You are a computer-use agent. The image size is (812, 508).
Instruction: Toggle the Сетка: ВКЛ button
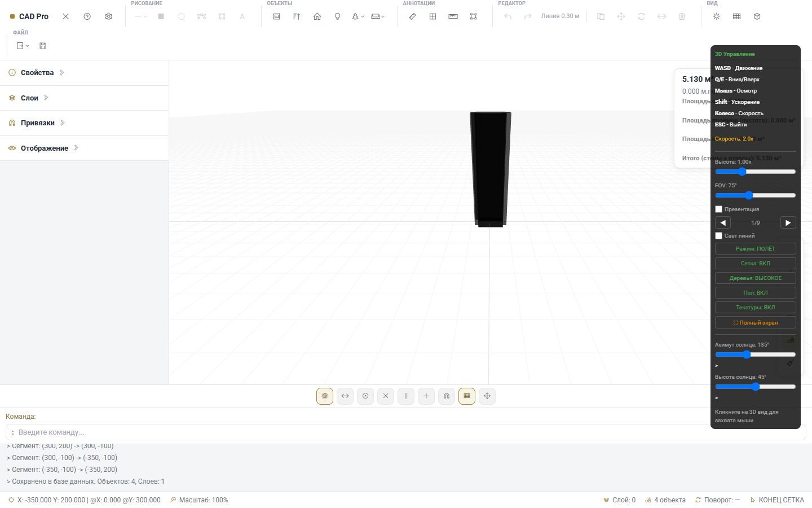[x=755, y=264]
